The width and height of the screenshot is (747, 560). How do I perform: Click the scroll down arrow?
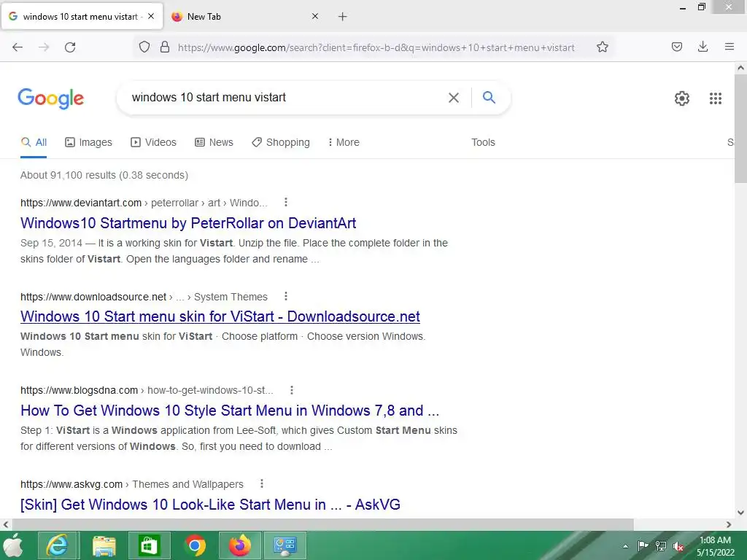coord(740,513)
